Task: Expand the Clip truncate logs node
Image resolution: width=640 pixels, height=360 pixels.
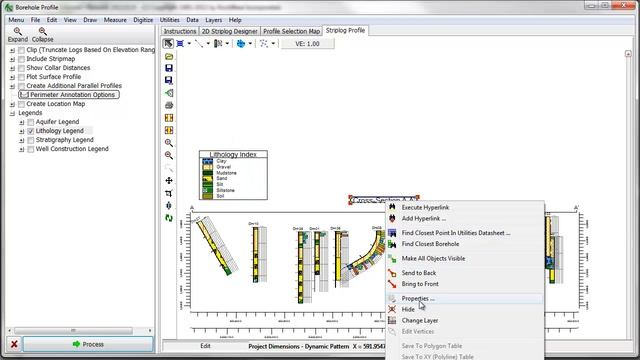Action: pos(12,50)
